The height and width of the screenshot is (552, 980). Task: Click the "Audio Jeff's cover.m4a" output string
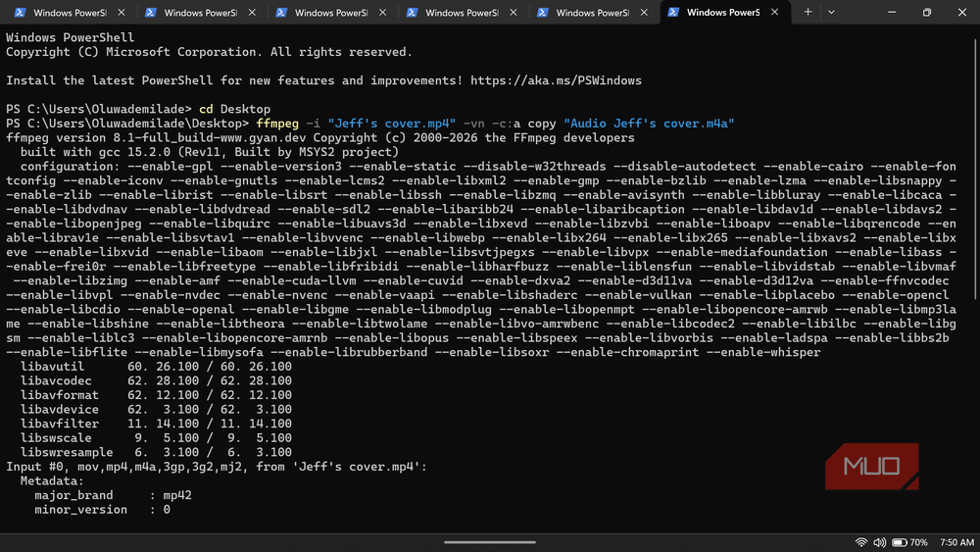coord(649,124)
